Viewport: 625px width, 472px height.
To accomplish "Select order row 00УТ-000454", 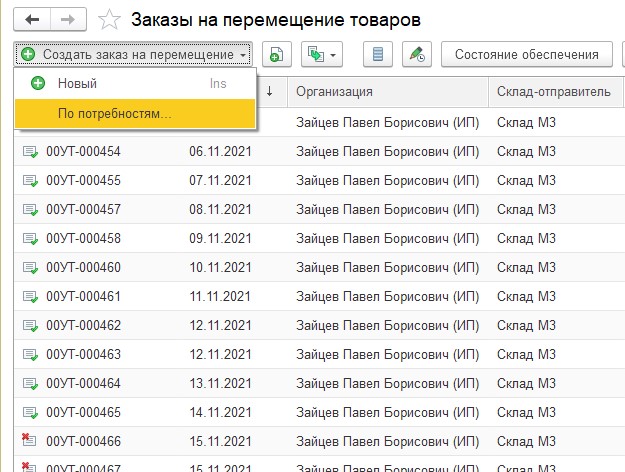I will click(x=83, y=152).
